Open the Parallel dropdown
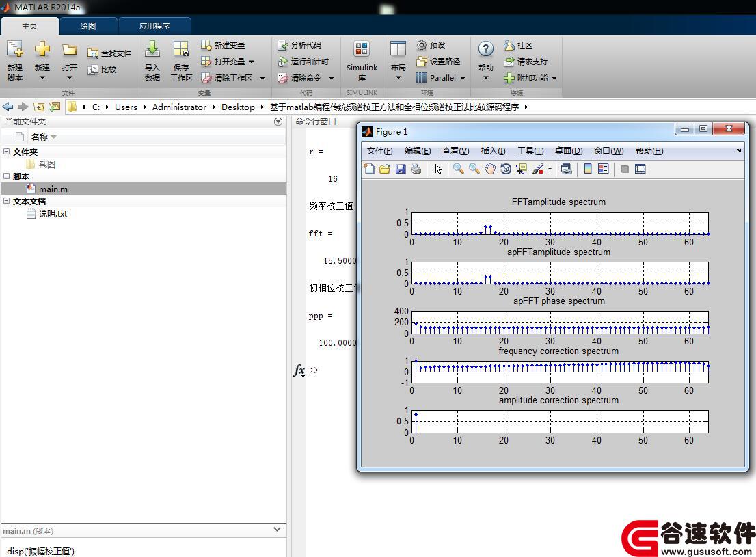This screenshot has width=756, height=557. click(463, 78)
